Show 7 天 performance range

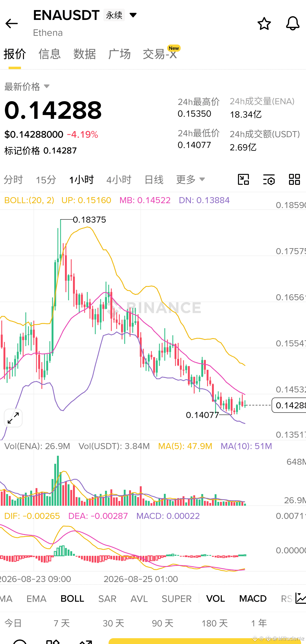[x=62, y=623]
